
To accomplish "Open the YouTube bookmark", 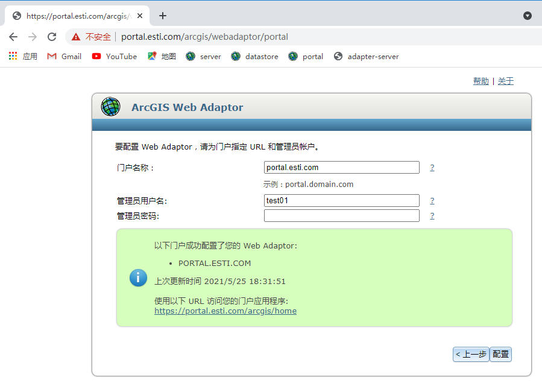I will (115, 56).
